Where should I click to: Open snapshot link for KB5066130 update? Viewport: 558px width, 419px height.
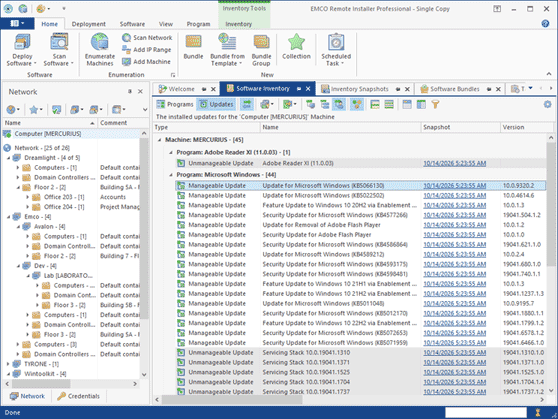coord(454,185)
